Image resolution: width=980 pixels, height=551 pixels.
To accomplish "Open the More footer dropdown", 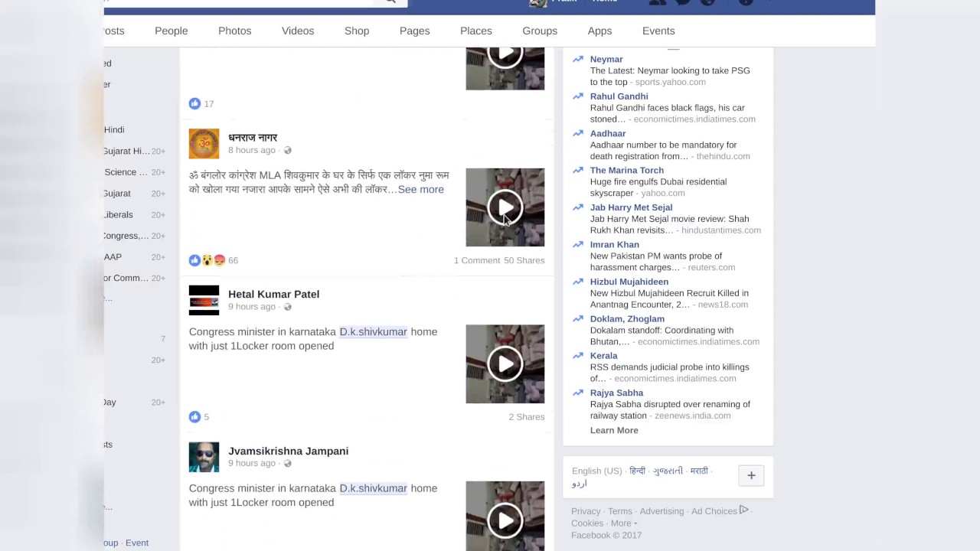I will (x=624, y=523).
